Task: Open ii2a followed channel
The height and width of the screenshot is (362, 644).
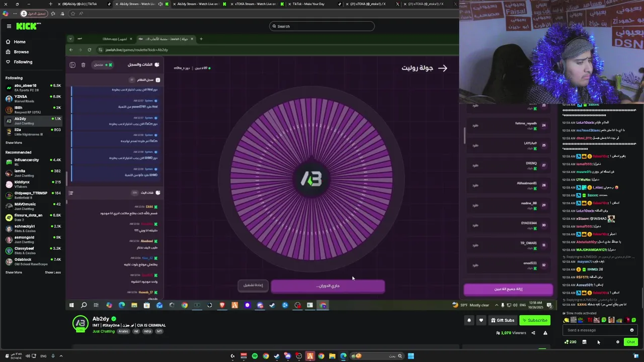Action: (33, 132)
